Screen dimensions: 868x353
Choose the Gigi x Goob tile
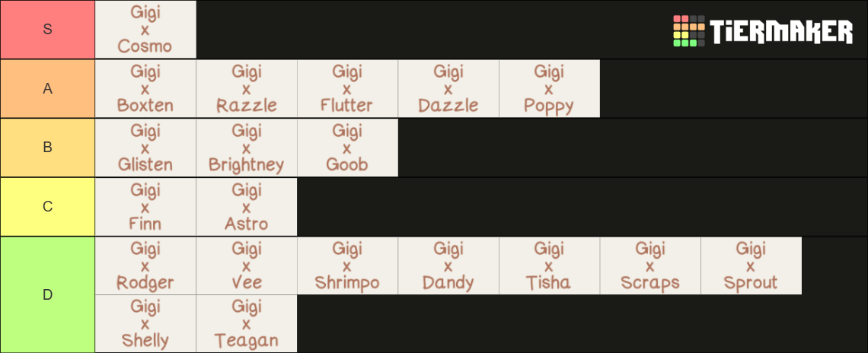coord(348,148)
